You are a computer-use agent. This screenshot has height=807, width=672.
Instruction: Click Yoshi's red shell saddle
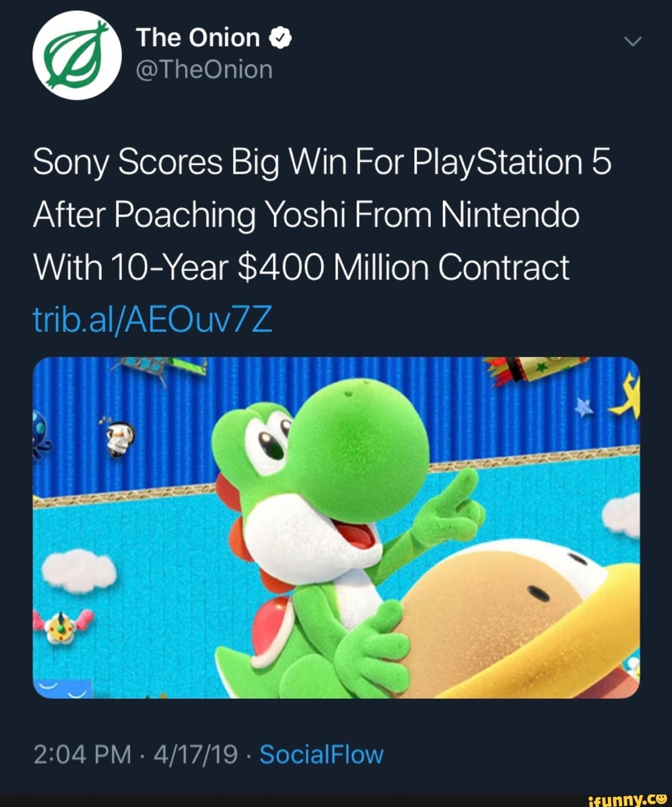tap(273, 626)
